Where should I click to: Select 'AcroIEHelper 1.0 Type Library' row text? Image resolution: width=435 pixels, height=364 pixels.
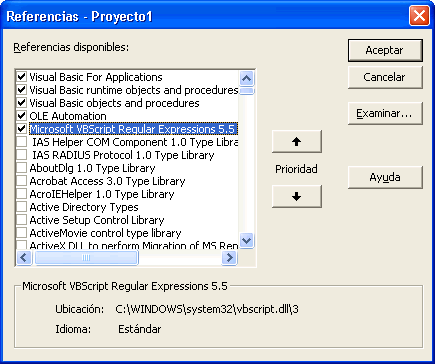click(x=102, y=194)
